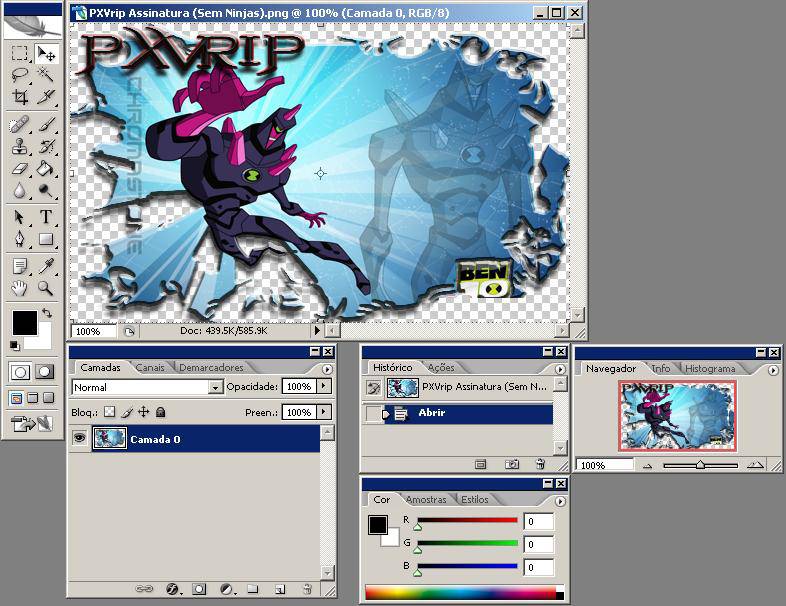Image resolution: width=786 pixels, height=606 pixels.
Task: Create new layer set folder
Action: point(253,589)
